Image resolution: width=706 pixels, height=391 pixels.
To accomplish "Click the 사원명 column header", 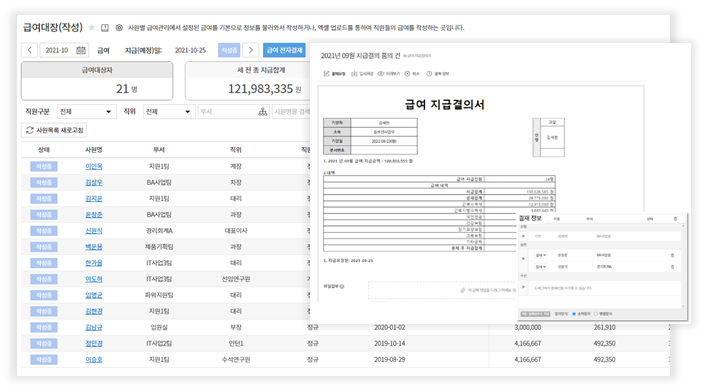I will pos(94,150).
